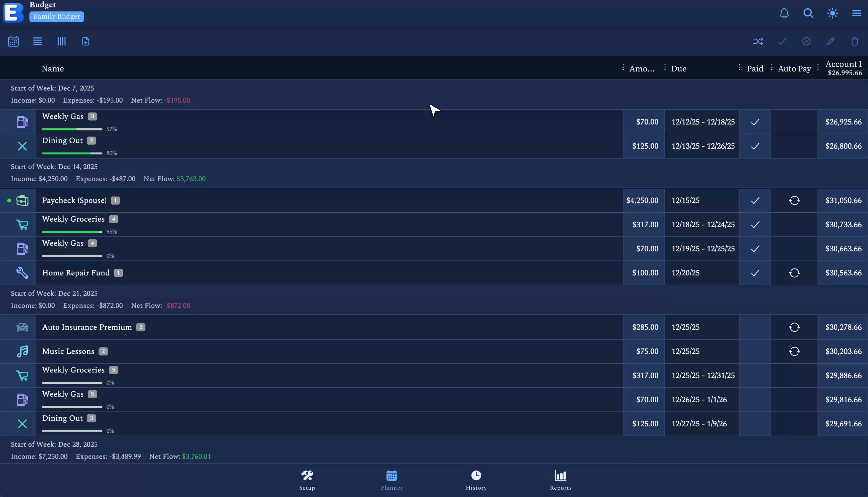Click the search magnifier icon
Screen dimensions: 868x497
808,13
